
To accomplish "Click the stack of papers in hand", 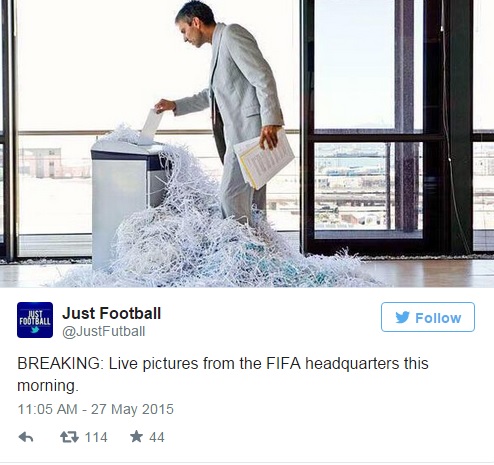I will pyautogui.click(x=264, y=158).
